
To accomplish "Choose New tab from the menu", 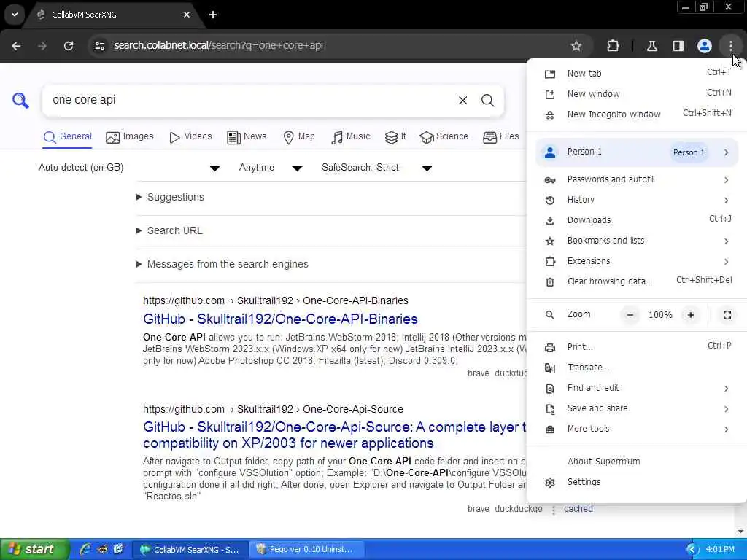I will 637,74.
